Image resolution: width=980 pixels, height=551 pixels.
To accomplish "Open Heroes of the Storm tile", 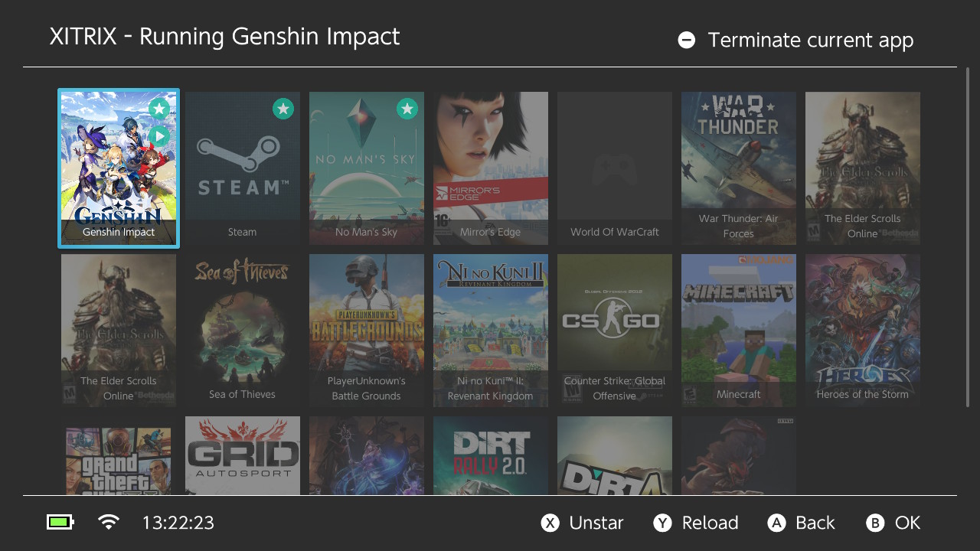I will [863, 331].
